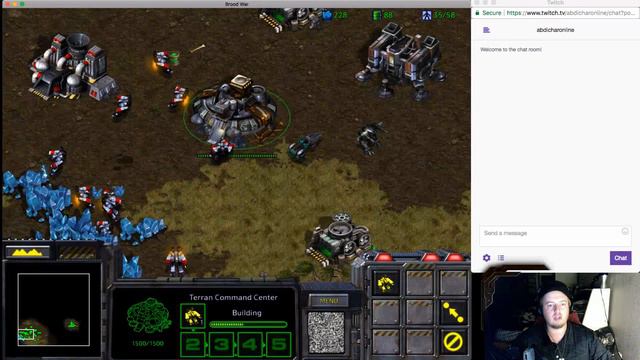Click production queue slot 4
This screenshot has height=360, width=640.
[250, 344]
